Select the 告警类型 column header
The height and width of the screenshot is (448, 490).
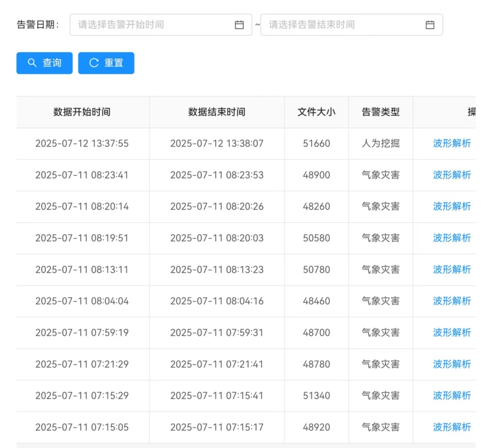click(380, 112)
